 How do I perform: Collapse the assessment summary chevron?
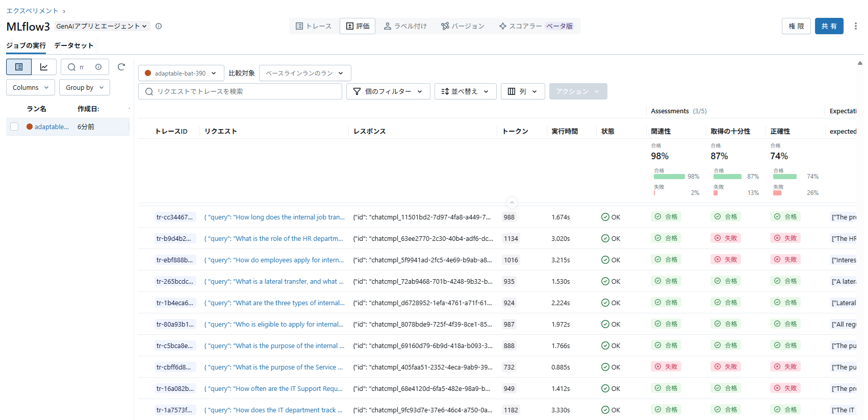pyautogui.click(x=512, y=202)
